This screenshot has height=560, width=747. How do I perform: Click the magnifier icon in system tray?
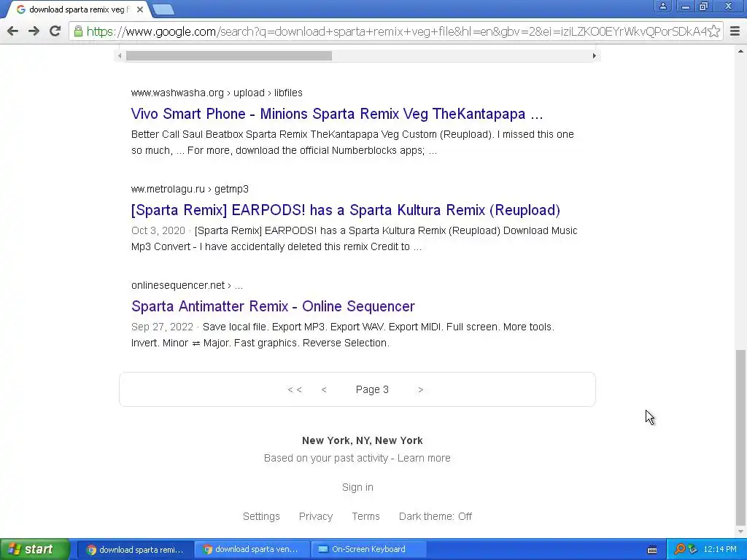(680, 550)
